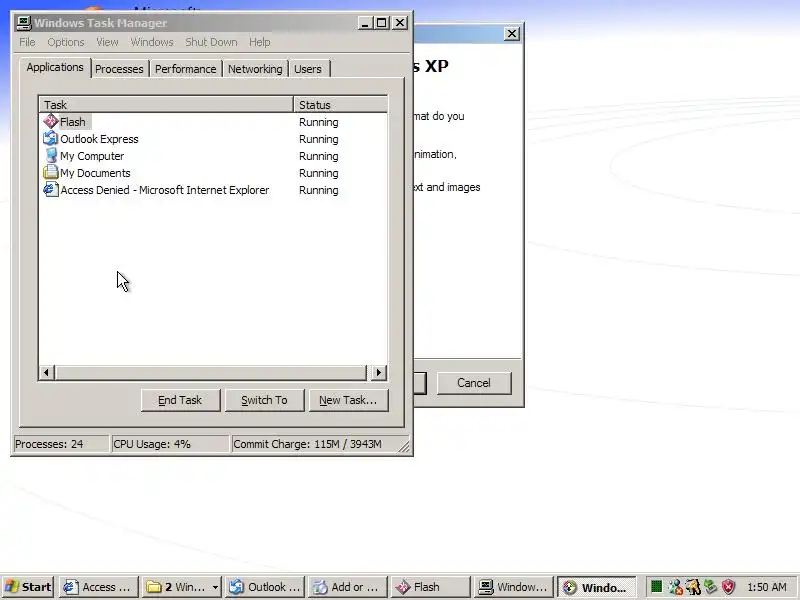
Task: Select the Flash task icon in list
Action: pyautogui.click(x=51, y=121)
